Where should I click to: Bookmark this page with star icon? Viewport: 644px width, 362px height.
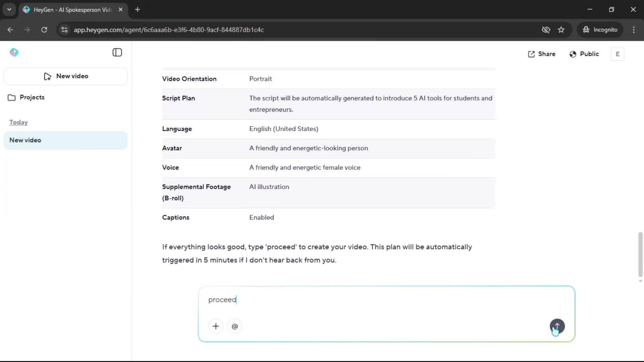(x=561, y=30)
